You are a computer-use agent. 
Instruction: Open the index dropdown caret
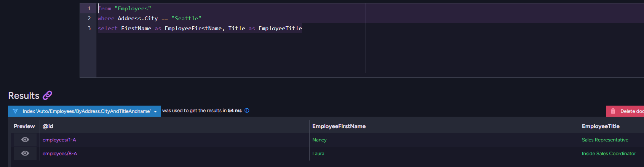155,111
